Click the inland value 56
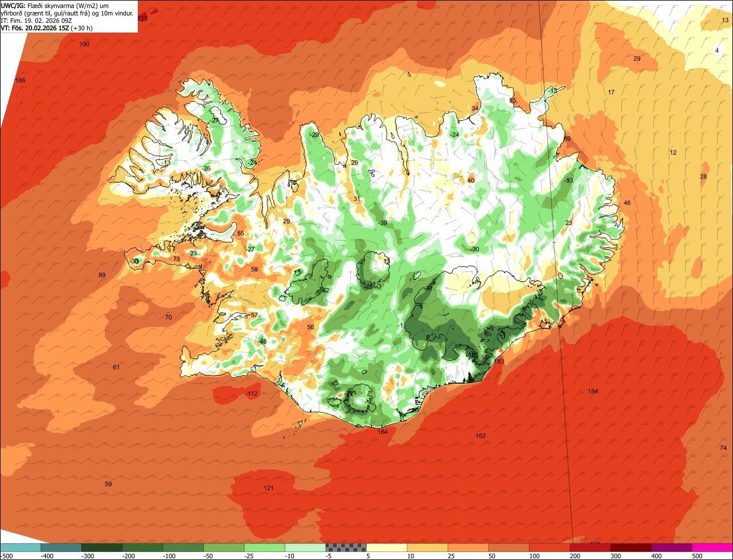The image size is (733, 560). tap(310, 327)
